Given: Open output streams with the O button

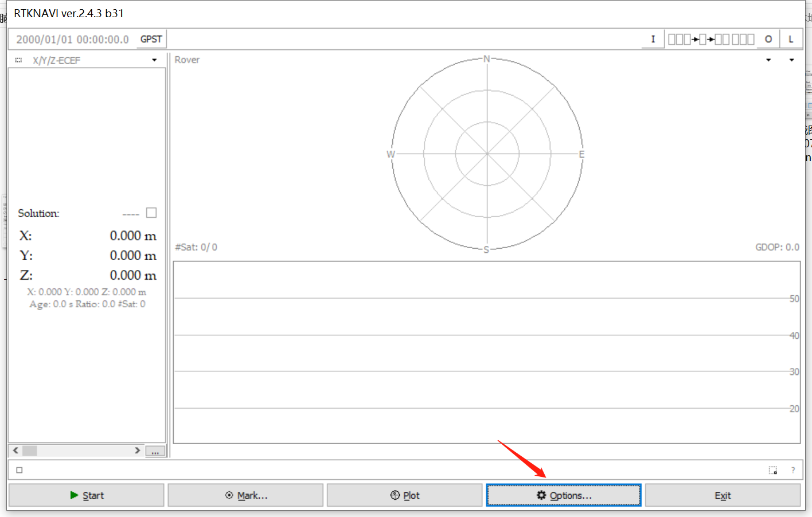Looking at the screenshot, I should click(768, 39).
